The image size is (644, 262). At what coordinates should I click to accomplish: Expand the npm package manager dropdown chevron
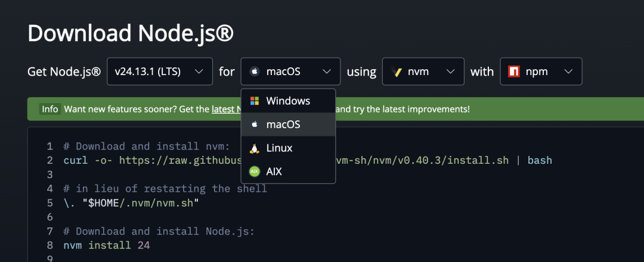pos(568,71)
